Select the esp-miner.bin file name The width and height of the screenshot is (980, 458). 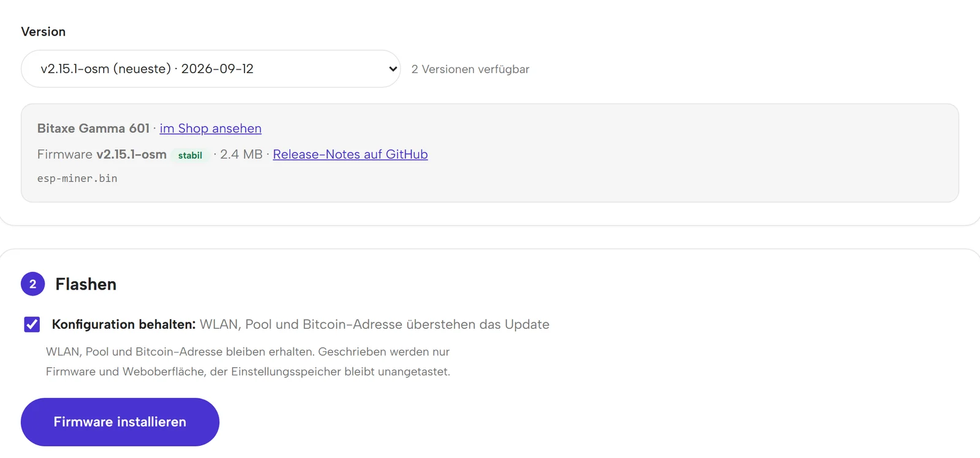(x=77, y=178)
